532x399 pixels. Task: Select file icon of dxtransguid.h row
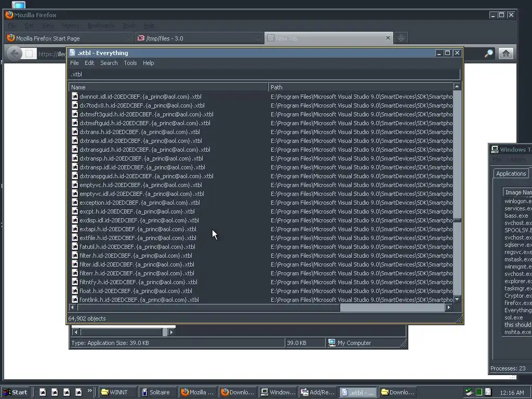tap(75, 149)
